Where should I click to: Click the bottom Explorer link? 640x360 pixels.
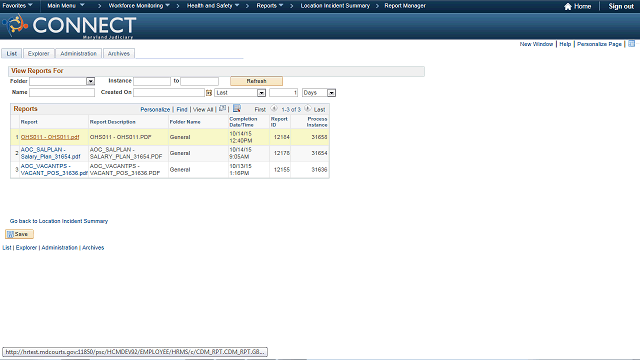click(x=26, y=248)
